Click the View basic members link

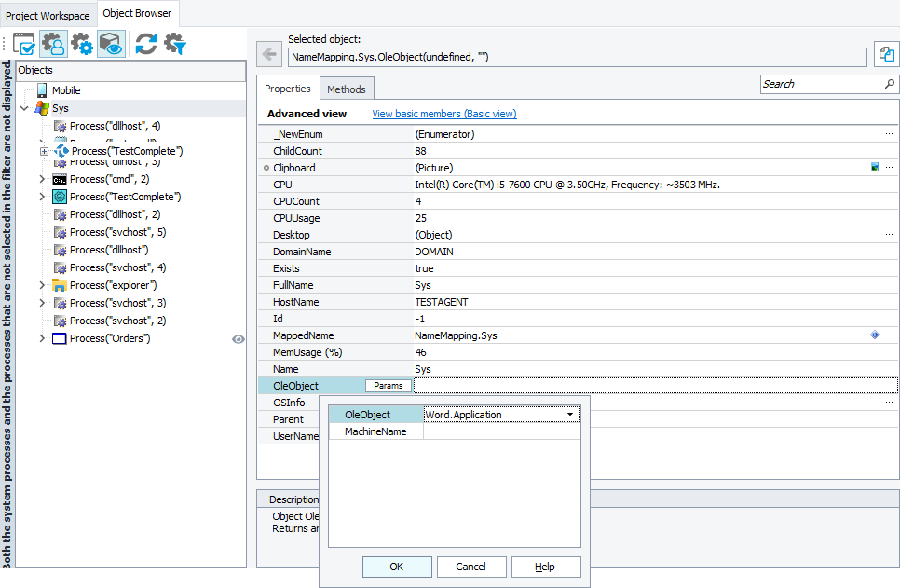tap(443, 112)
